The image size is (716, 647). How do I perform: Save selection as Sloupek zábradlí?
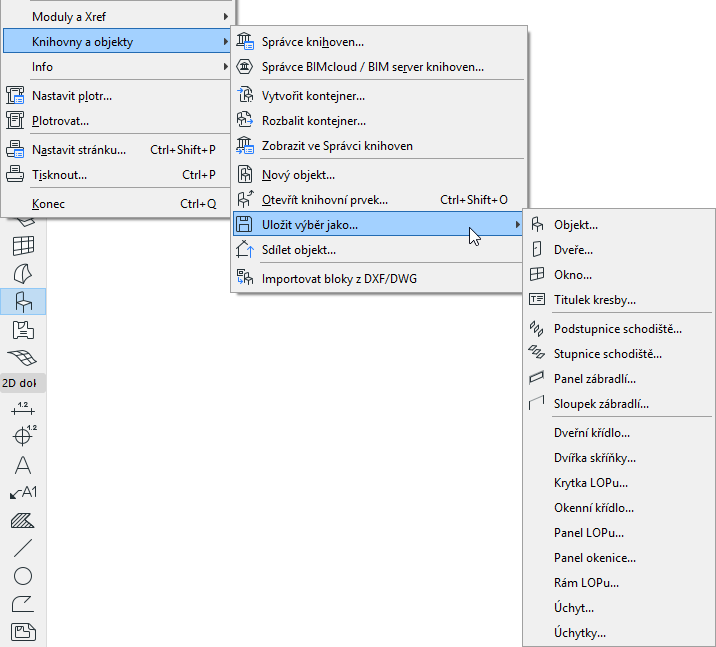618,404
